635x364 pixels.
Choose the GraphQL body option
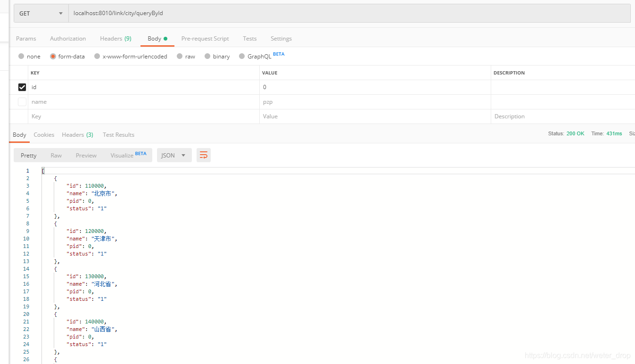coord(242,56)
